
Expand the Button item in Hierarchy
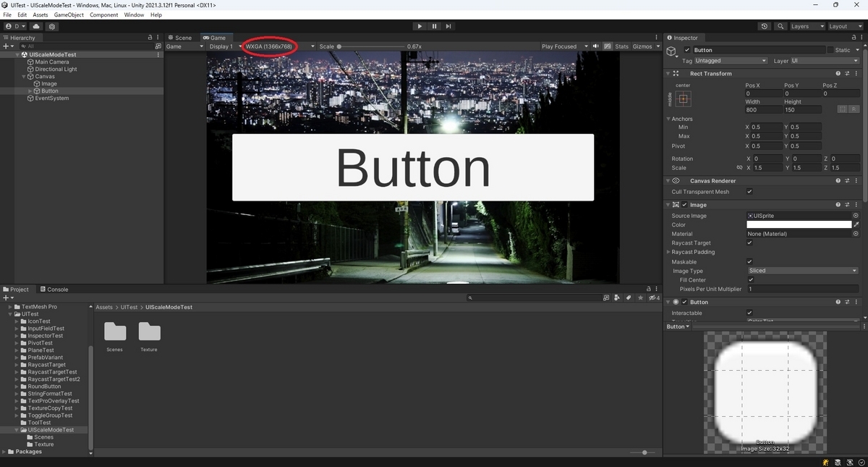coord(30,91)
